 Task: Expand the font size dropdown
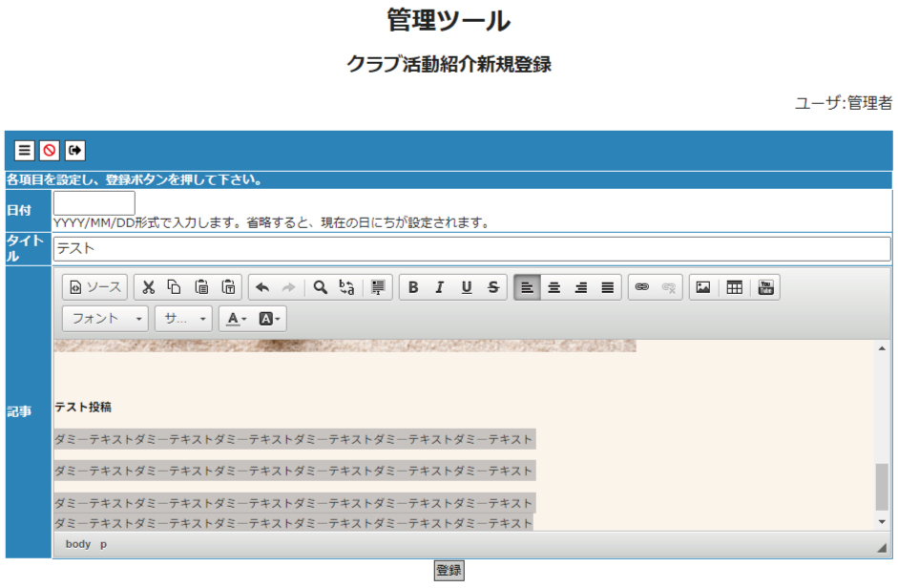tap(183, 319)
